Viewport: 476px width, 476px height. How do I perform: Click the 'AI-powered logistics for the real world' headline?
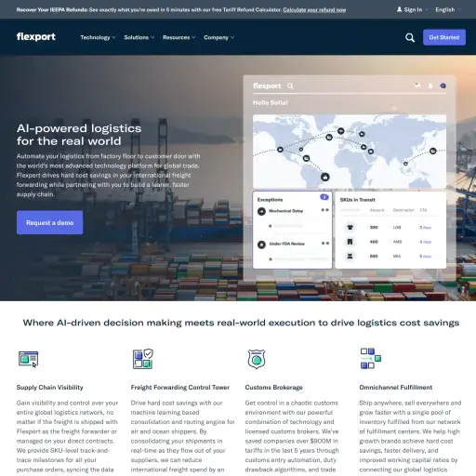point(79,135)
